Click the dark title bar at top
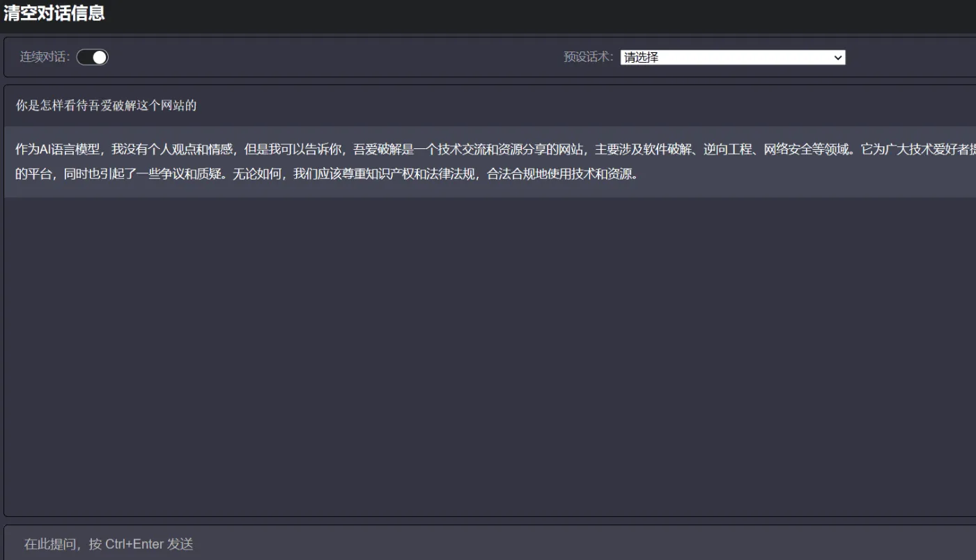This screenshot has height=560, width=976. (488, 13)
